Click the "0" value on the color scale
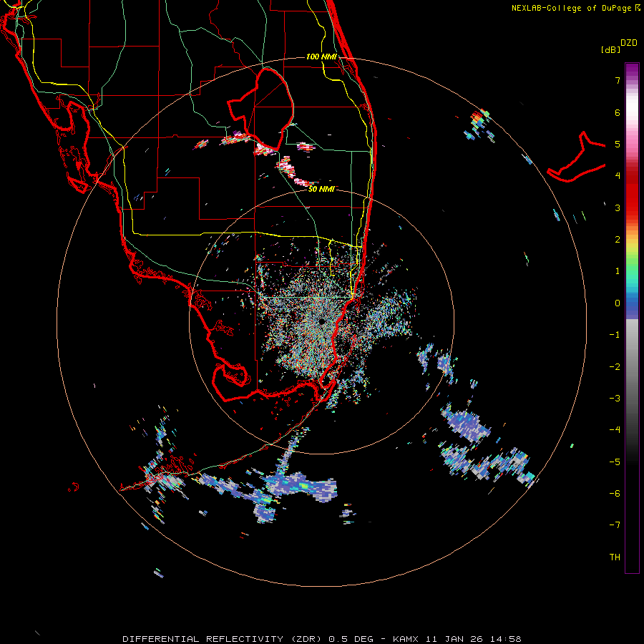Screen dimensions: 644x644 click(x=618, y=303)
